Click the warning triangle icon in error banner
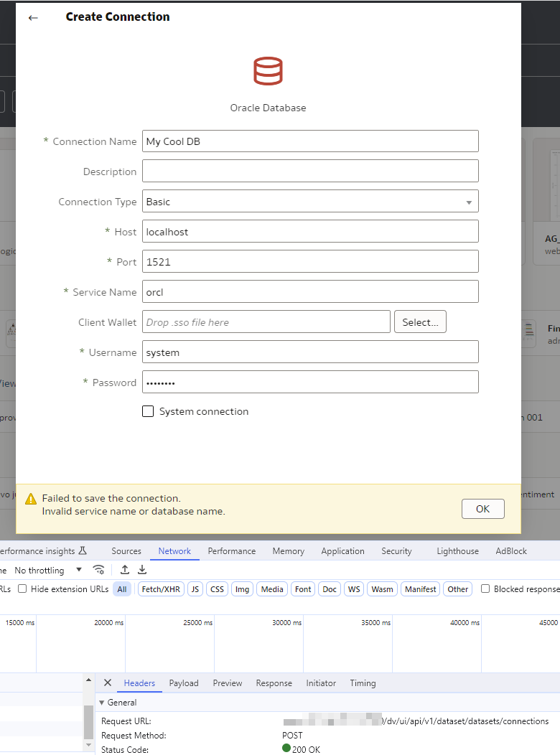 point(31,498)
